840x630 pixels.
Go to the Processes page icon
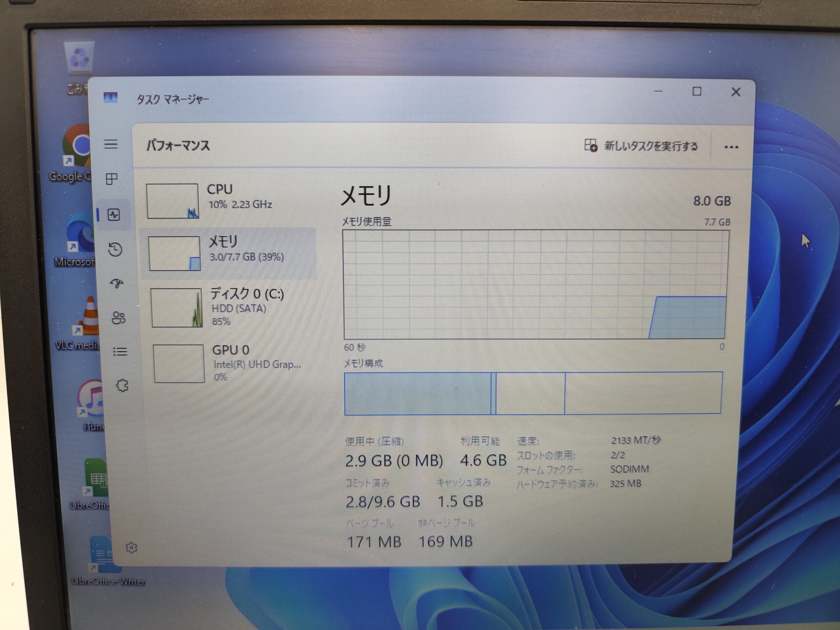(x=112, y=179)
